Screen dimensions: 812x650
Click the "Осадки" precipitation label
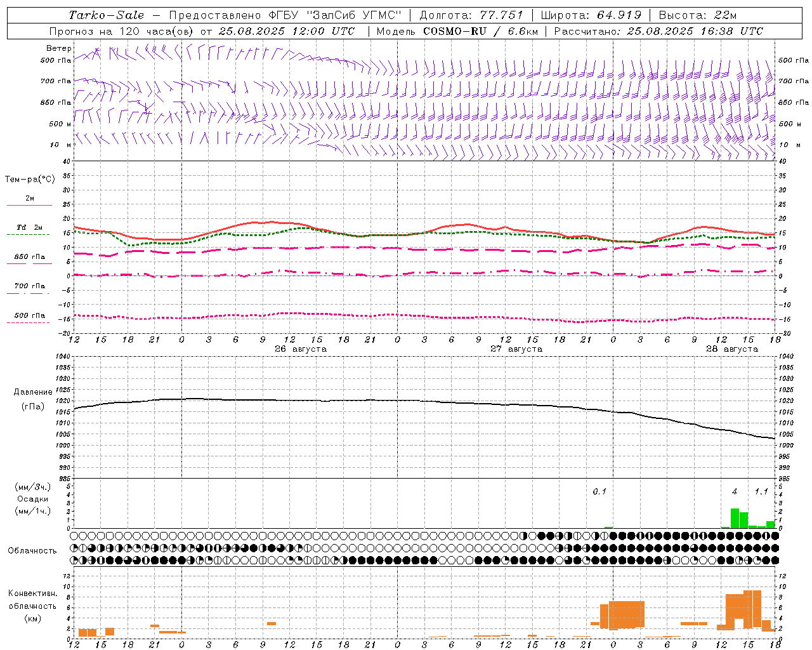(x=32, y=499)
